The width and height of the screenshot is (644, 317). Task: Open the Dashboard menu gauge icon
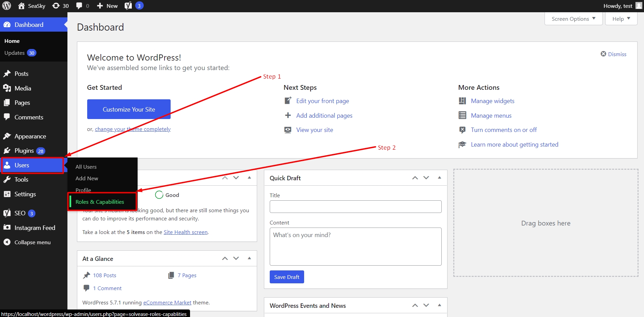(7, 24)
